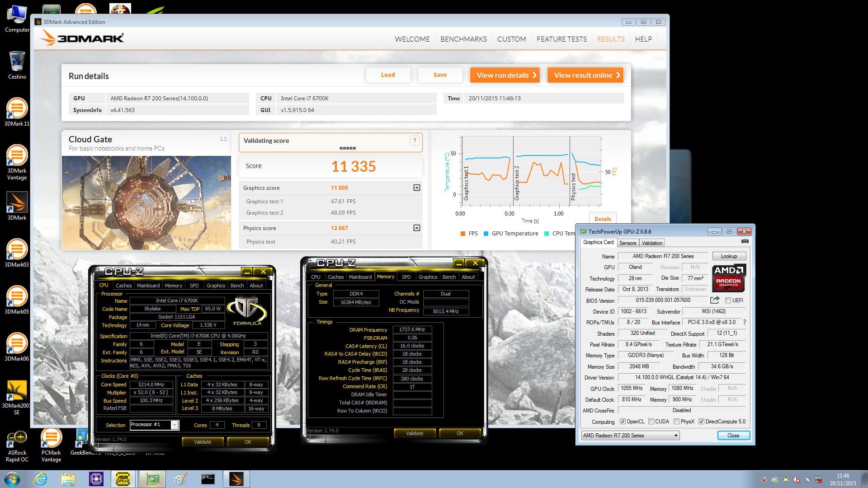Open the RESULTS tab in 3DMark
Image resolution: width=868 pixels, height=488 pixels.
(x=611, y=39)
